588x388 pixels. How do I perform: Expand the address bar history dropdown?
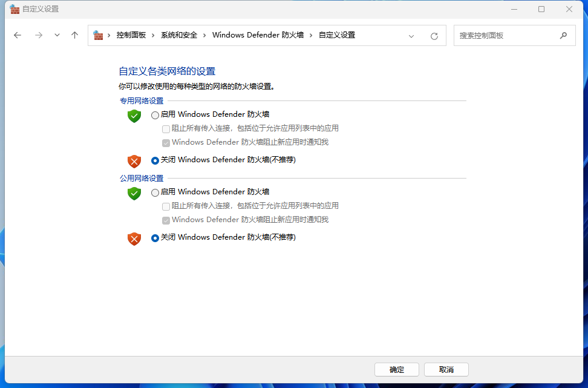[411, 36]
